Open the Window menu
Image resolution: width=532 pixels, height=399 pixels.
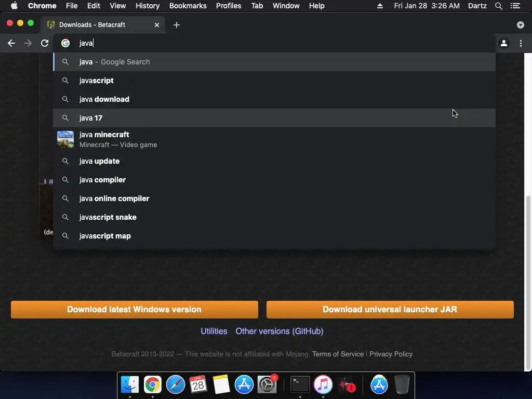coord(286,6)
